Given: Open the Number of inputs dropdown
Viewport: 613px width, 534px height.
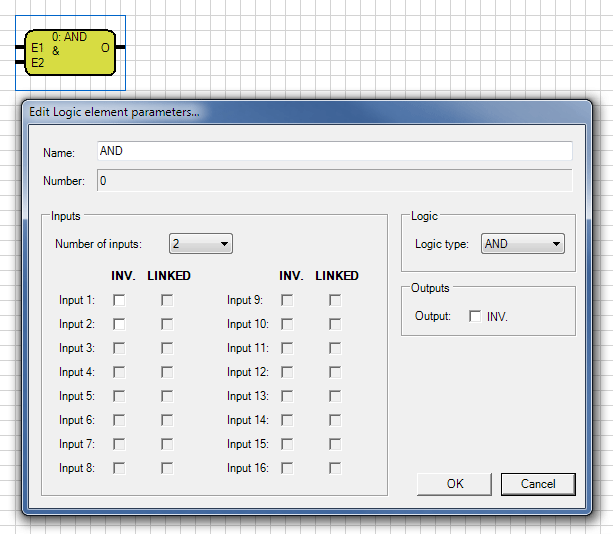Looking at the screenshot, I should pos(201,244).
